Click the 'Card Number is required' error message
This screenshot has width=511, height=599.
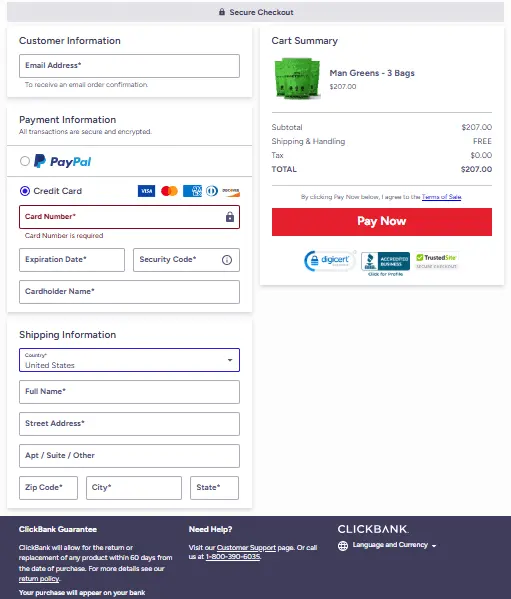tap(64, 236)
